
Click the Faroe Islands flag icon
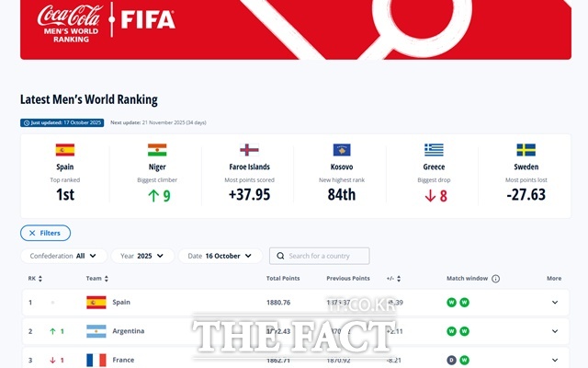(x=249, y=150)
